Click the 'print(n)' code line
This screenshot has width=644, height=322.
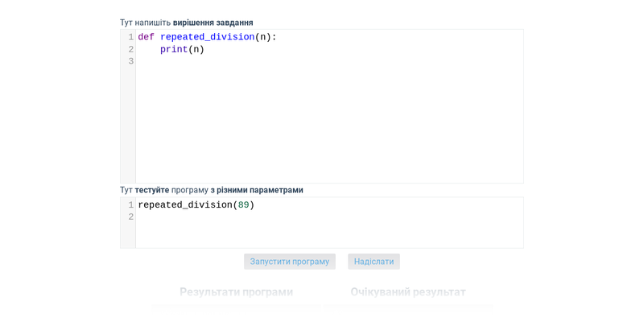(x=182, y=49)
